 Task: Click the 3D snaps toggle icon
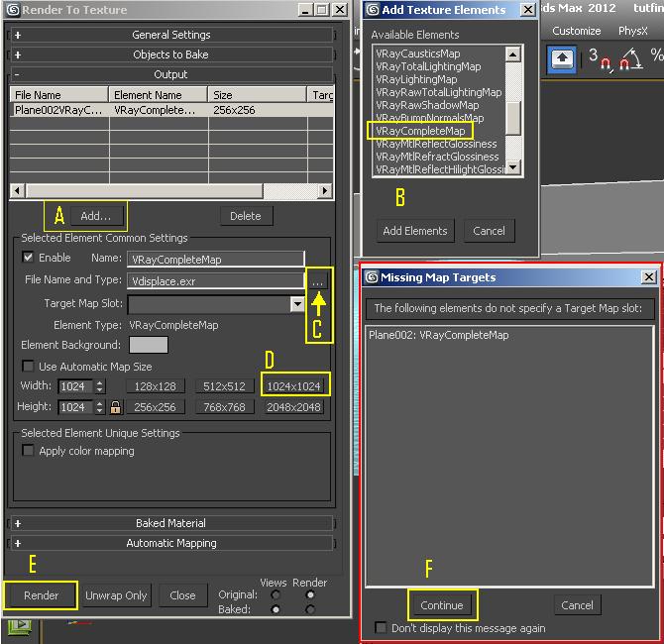pyautogui.click(x=600, y=58)
